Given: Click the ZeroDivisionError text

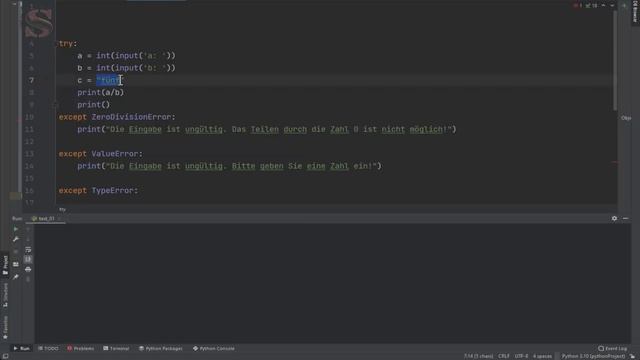Looking at the screenshot, I should pos(131,117).
